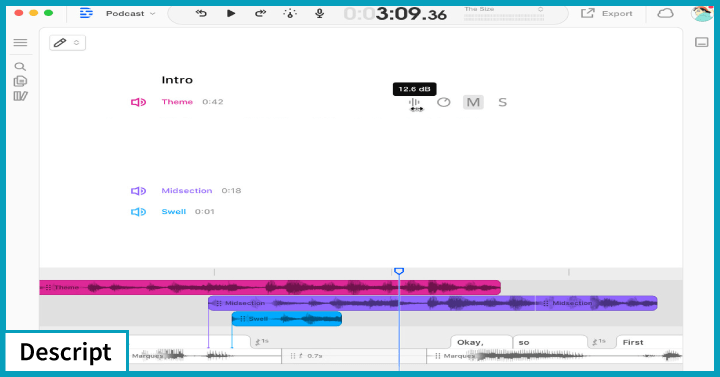Play the composition

point(231,13)
